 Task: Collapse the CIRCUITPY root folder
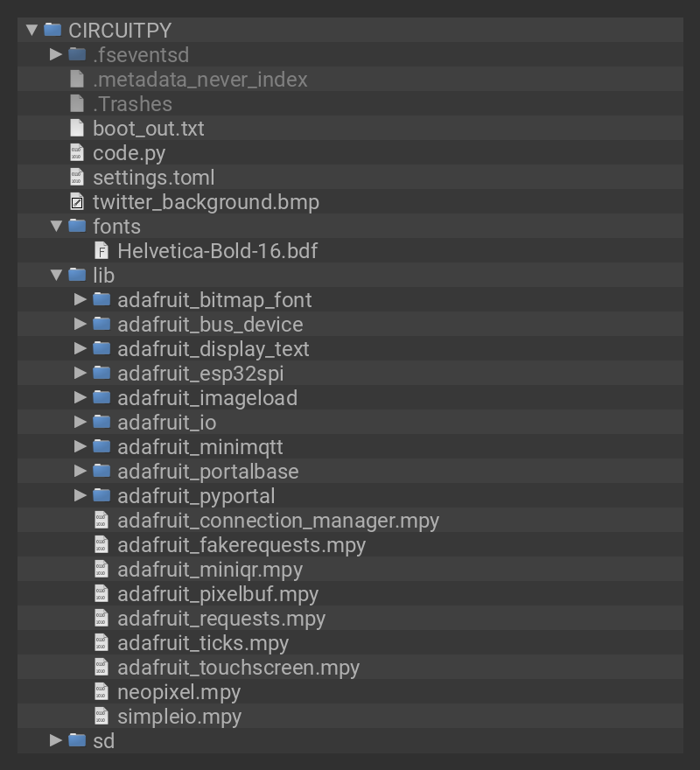tap(31, 30)
